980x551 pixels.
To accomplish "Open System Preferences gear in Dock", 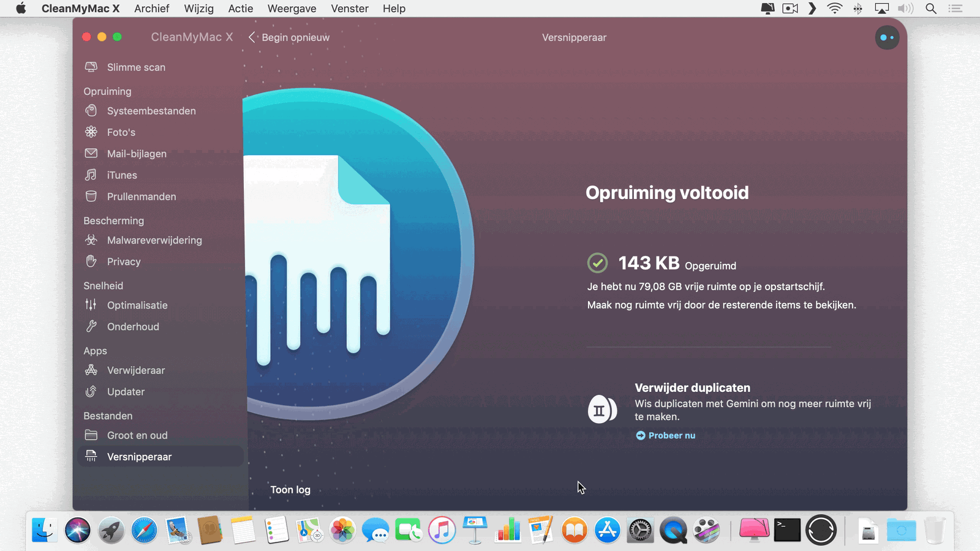I will coord(640,530).
